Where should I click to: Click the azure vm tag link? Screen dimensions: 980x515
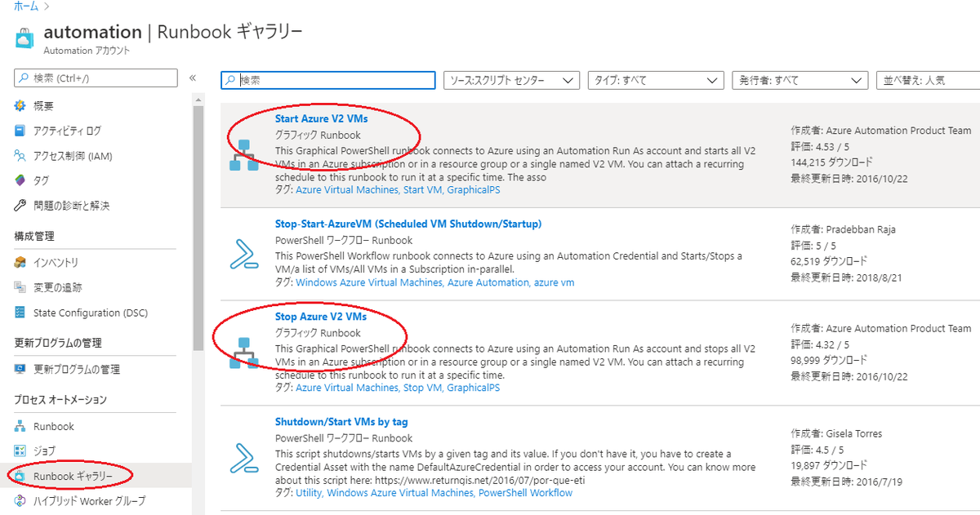click(x=555, y=282)
